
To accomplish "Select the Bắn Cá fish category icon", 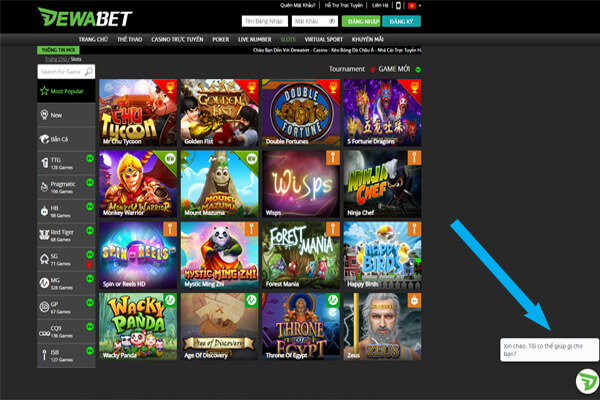I will click(x=44, y=139).
